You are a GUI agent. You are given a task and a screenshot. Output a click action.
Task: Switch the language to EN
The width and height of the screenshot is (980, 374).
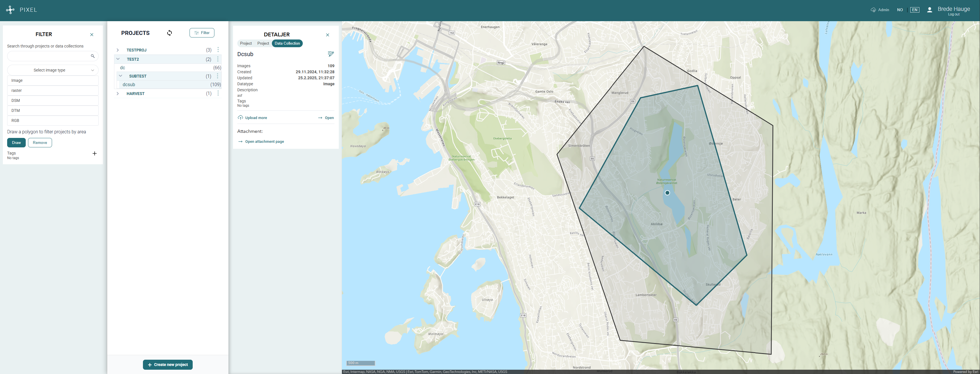[914, 10]
